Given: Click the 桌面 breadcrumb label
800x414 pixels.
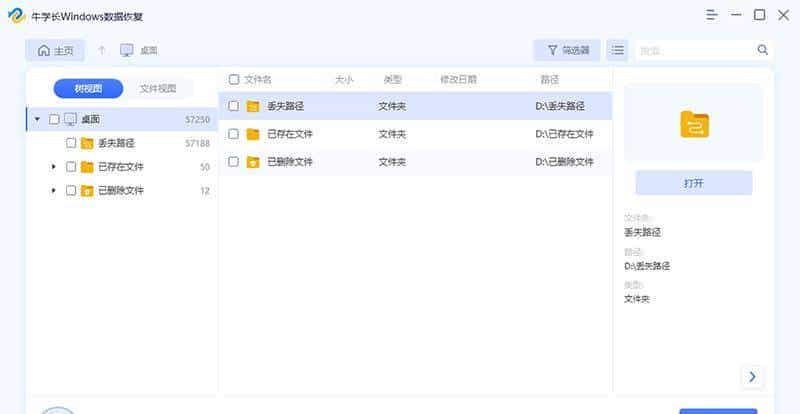Looking at the screenshot, I should 148,51.
